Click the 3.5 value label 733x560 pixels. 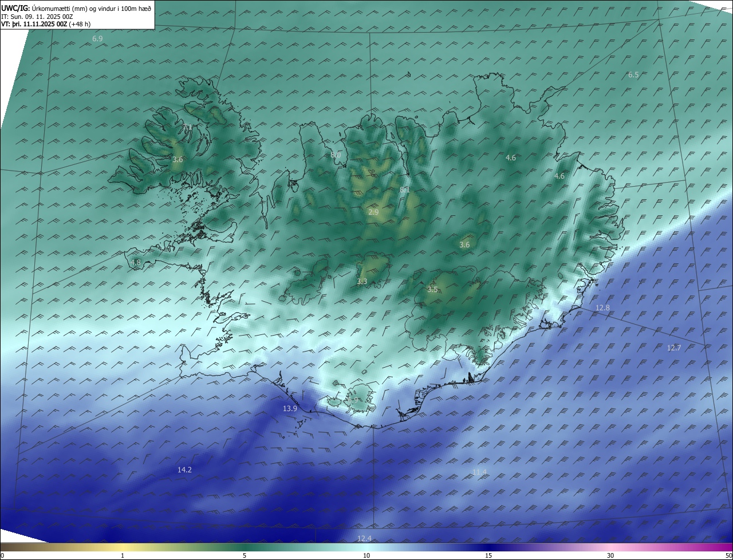(432, 290)
